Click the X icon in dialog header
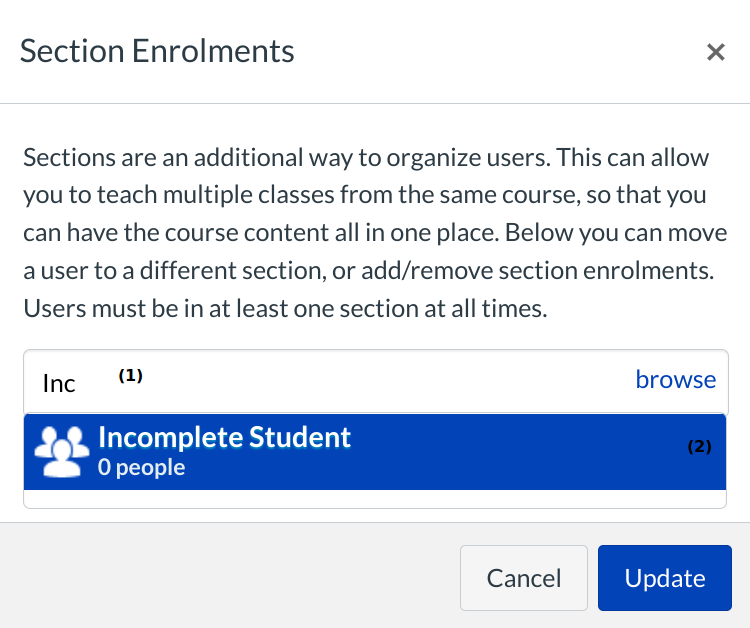This screenshot has height=628, width=750. pyautogui.click(x=715, y=52)
